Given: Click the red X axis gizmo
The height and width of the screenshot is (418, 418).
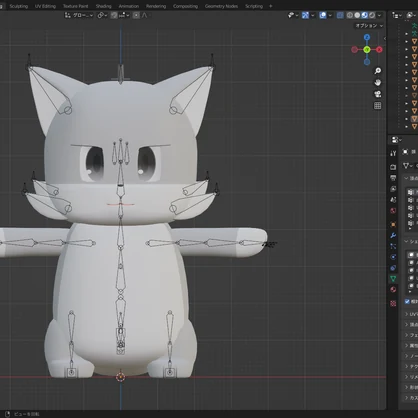Looking at the screenshot, I should [x=379, y=50].
